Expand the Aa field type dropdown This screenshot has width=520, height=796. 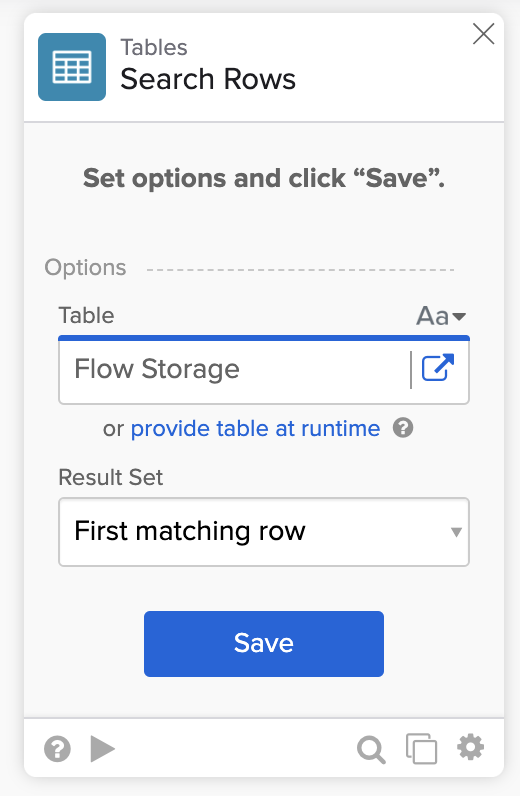tap(441, 316)
